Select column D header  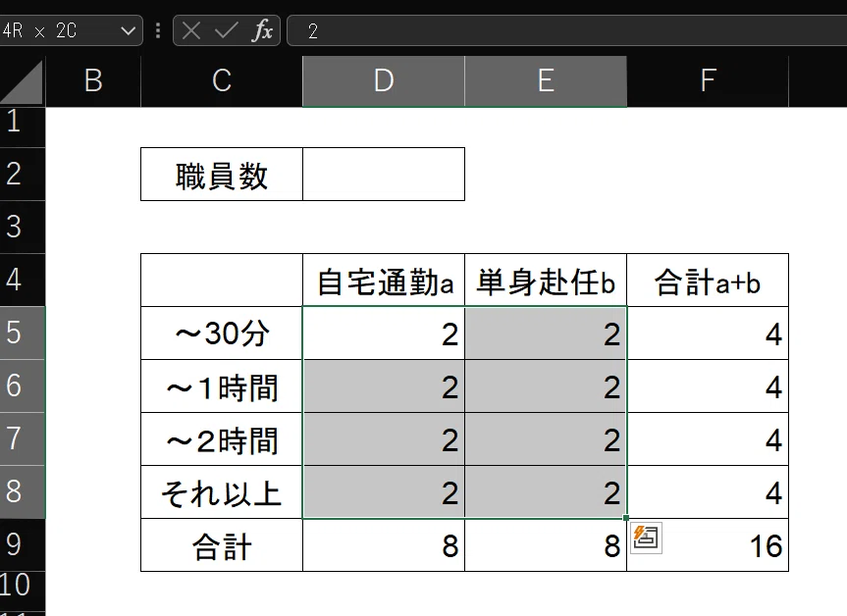384,81
